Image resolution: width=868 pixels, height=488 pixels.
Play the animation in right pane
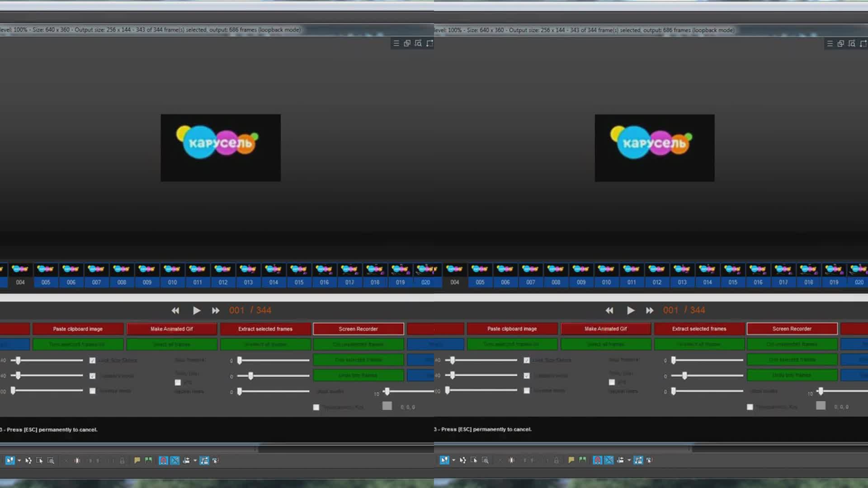click(x=630, y=310)
